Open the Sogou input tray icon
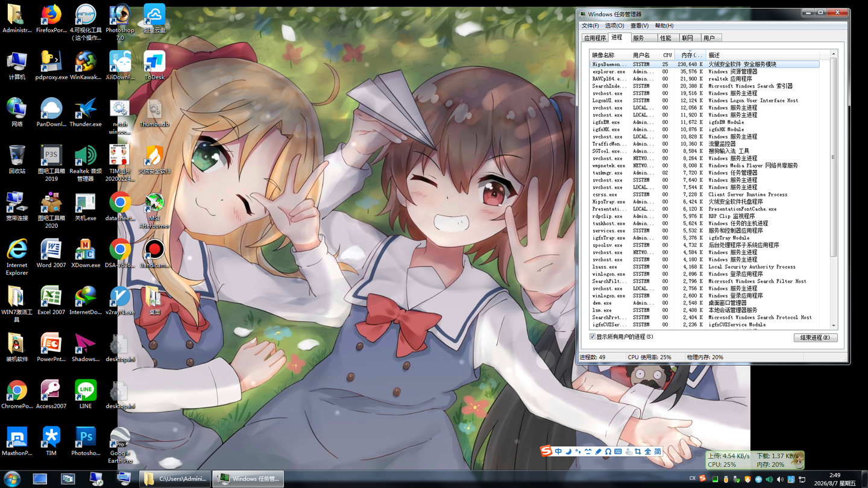 tap(702, 479)
